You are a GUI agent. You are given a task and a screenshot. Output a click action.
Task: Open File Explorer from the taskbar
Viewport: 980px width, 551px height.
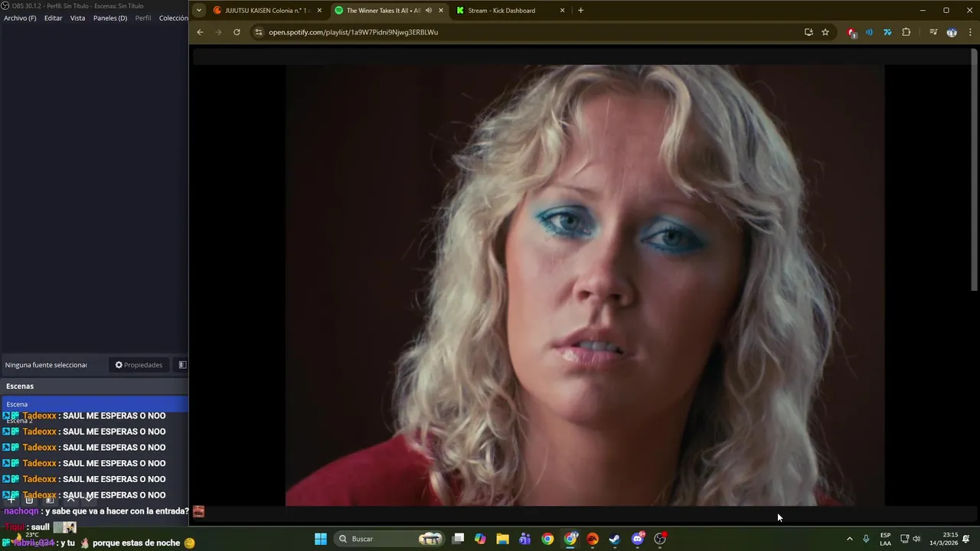[x=502, y=539]
